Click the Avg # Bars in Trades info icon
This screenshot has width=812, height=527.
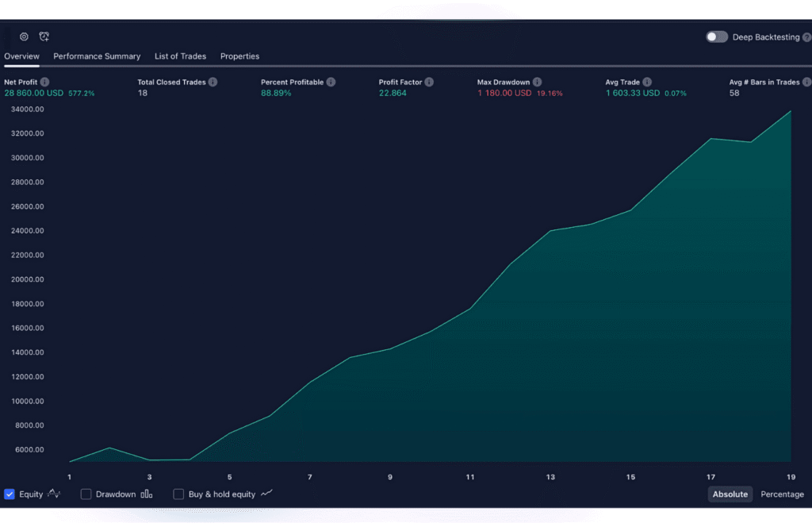(806, 82)
